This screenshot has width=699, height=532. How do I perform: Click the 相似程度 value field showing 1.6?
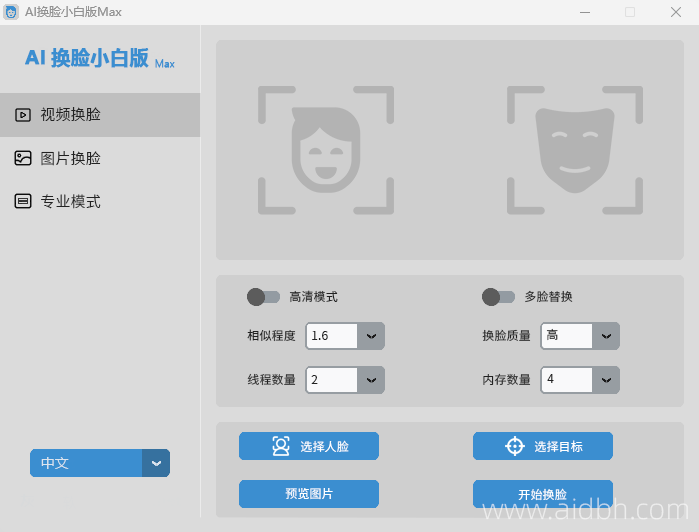click(x=332, y=336)
